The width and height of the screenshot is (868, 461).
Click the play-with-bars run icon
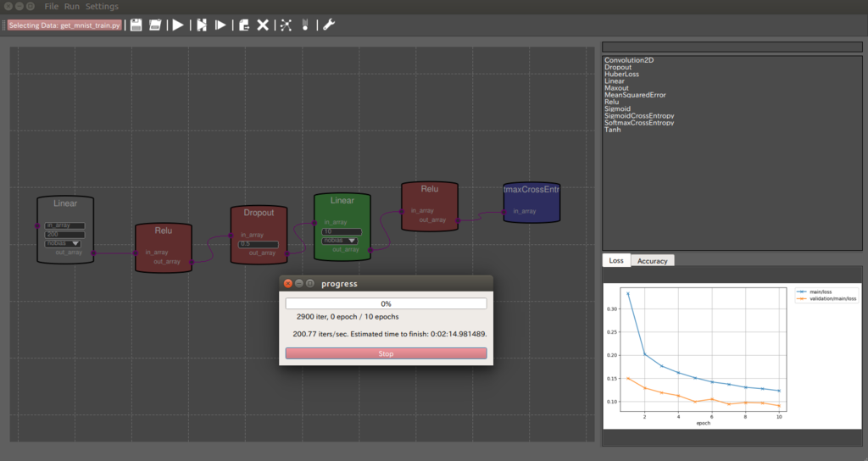tap(202, 25)
